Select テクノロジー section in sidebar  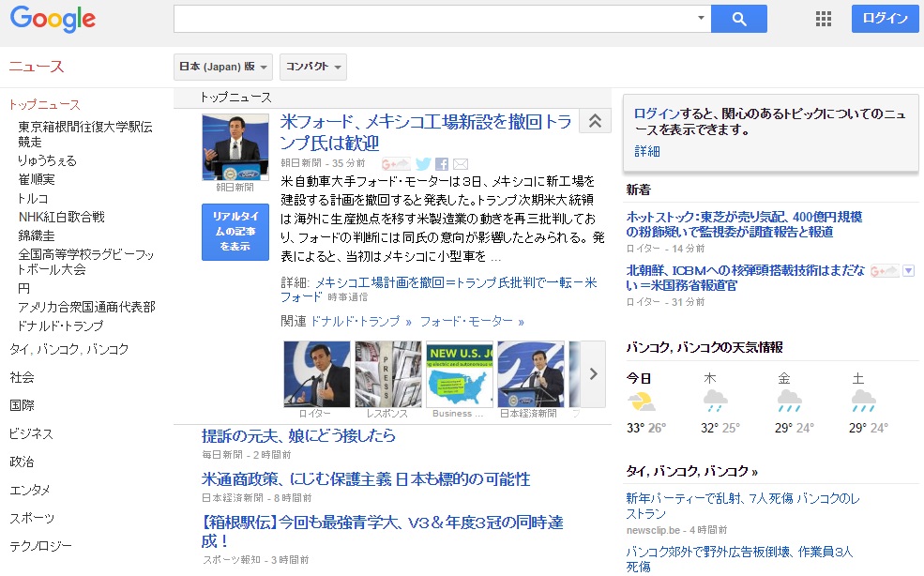(x=40, y=546)
